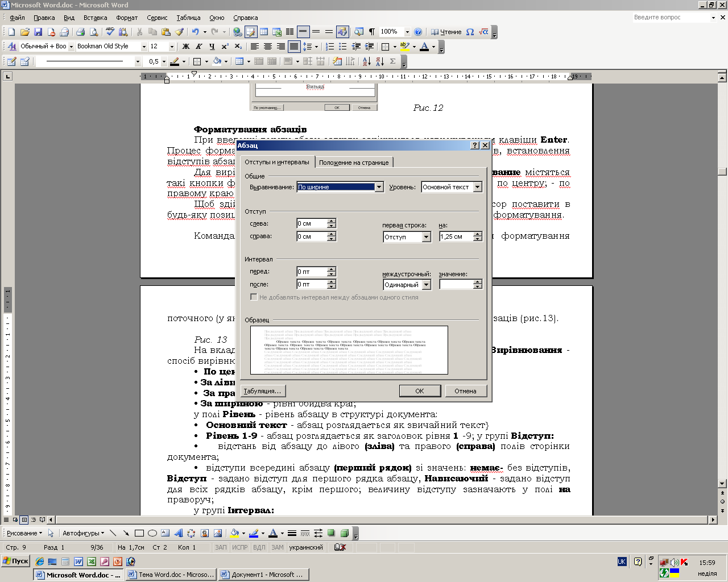
Task: Toggle Underline Ч formatting
Action: (x=212, y=47)
